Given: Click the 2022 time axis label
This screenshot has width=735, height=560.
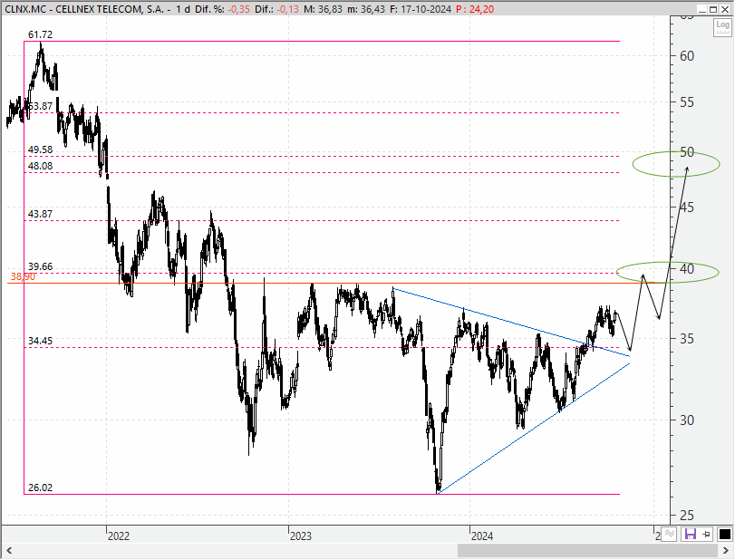Looking at the screenshot, I should tap(119, 536).
